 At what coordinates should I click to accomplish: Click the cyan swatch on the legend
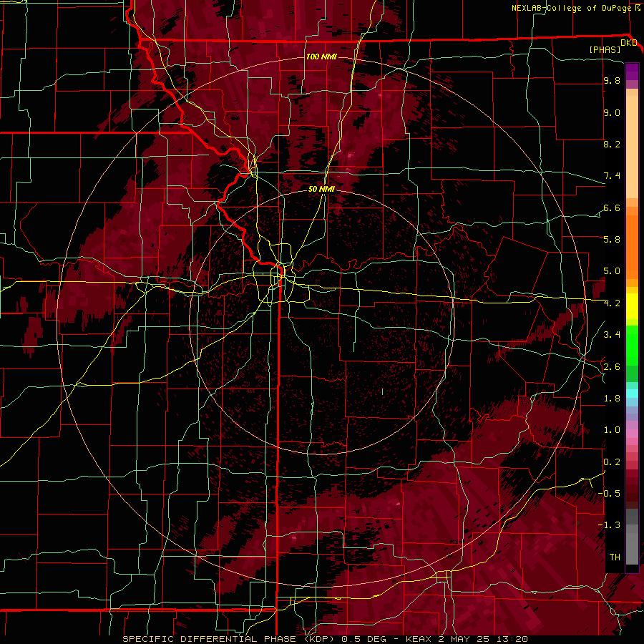pyautogui.click(x=632, y=393)
